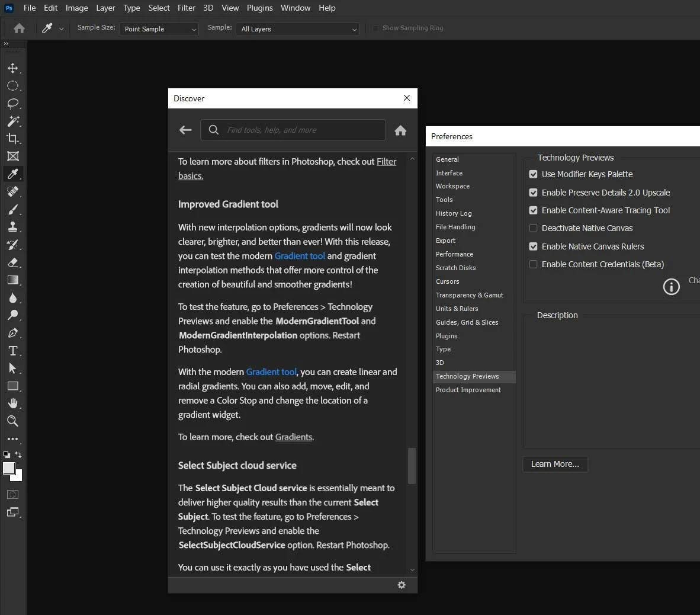Go to the Photoshop Home screen

19,28
